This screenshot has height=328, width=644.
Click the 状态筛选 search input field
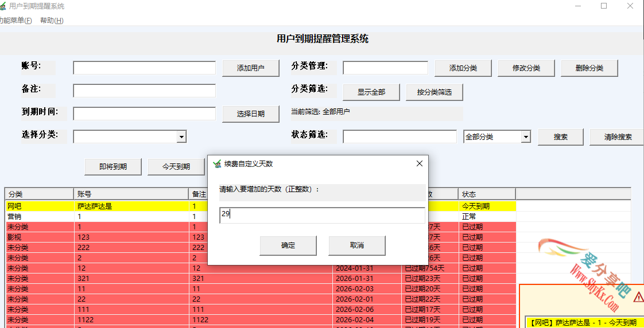coord(399,136)
